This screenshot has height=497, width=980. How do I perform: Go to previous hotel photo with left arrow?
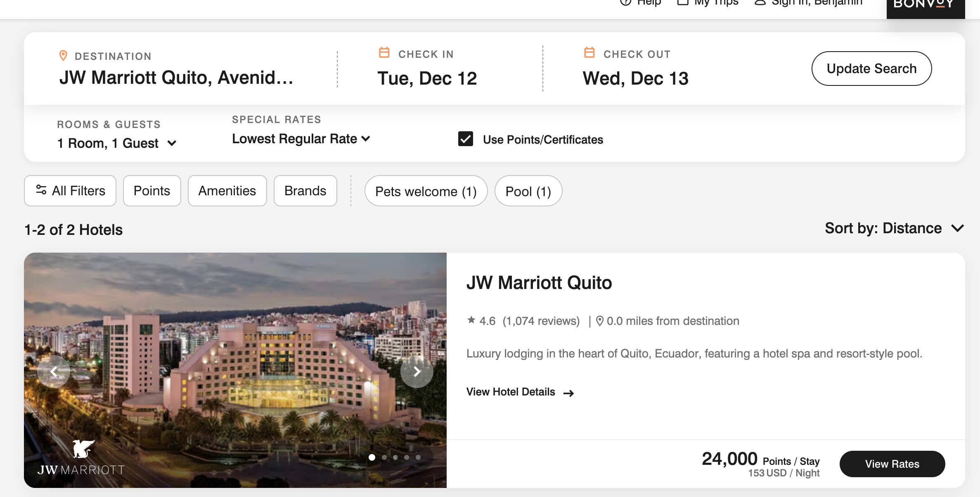(x=54, y=372)
